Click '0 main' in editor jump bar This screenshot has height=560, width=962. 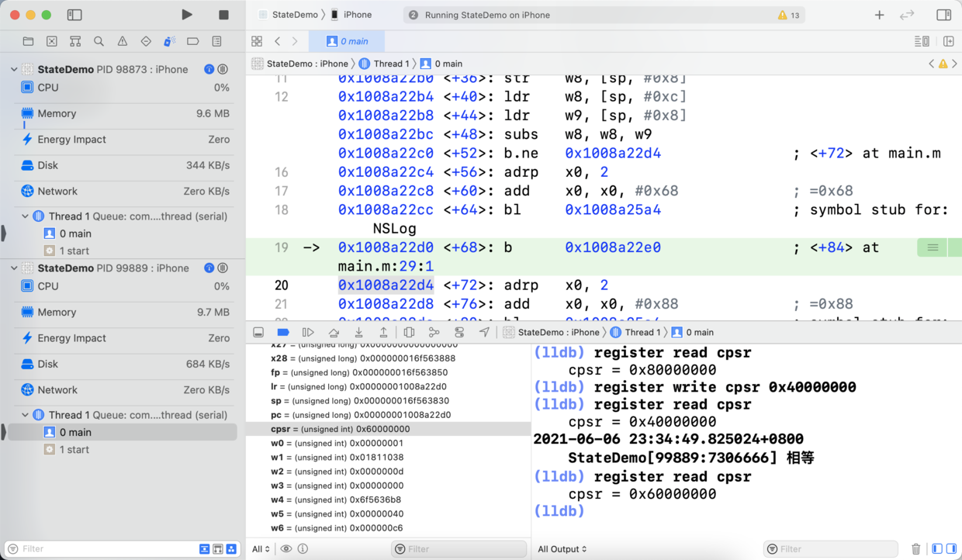441,64
